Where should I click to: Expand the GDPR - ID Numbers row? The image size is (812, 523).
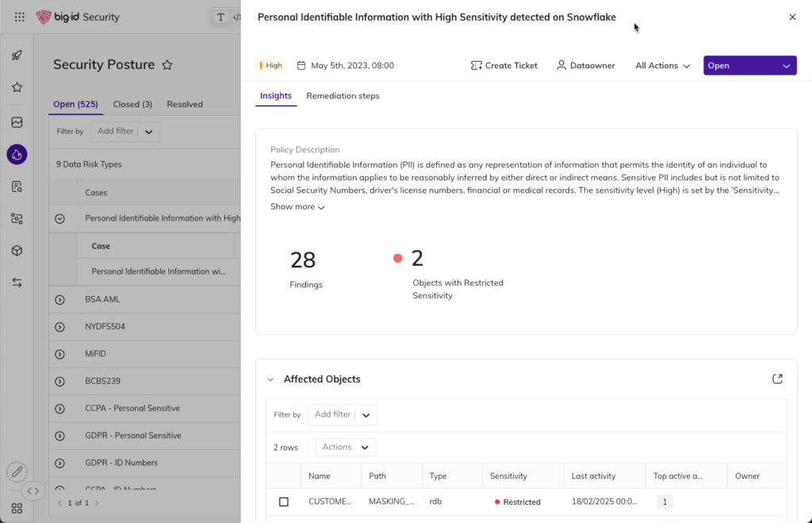(x=60, y=463)
